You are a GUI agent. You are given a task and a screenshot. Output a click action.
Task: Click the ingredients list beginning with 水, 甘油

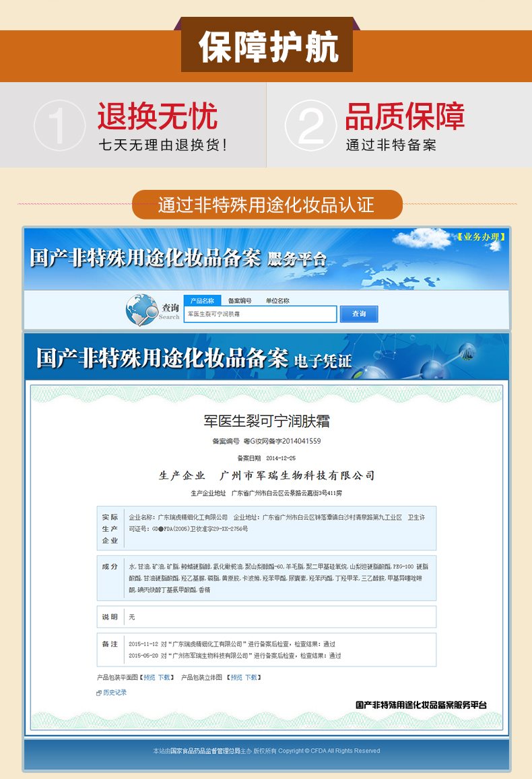click(278, 578)
